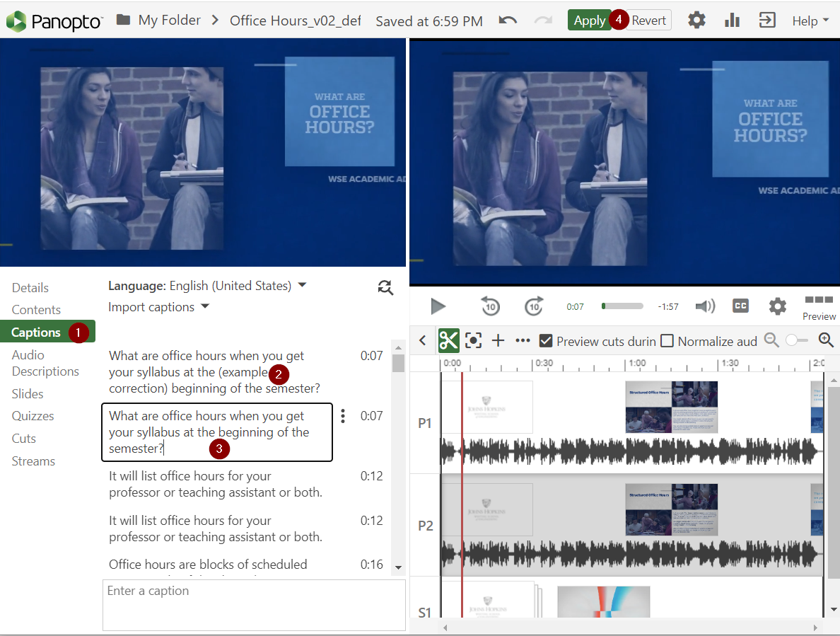Add a stream with the plus icon
Viewport: 840px width, 636px height.
coord(498,340)
